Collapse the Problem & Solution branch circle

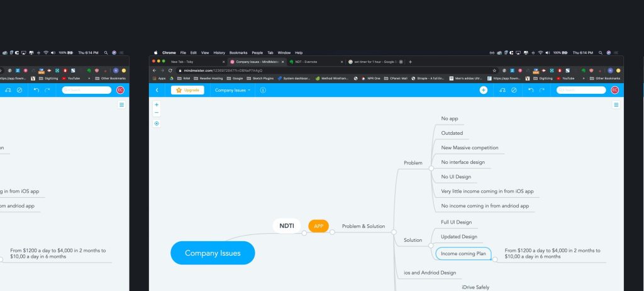[x=394, y=232]
